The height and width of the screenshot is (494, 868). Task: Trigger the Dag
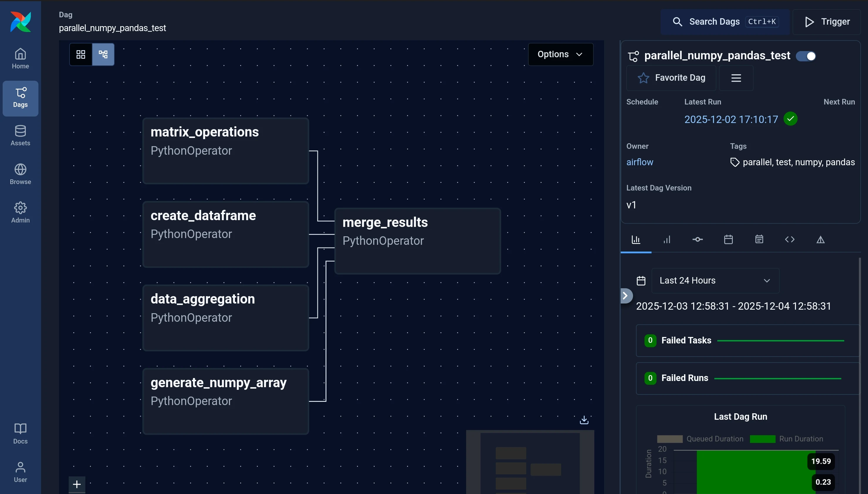[827, 22]
